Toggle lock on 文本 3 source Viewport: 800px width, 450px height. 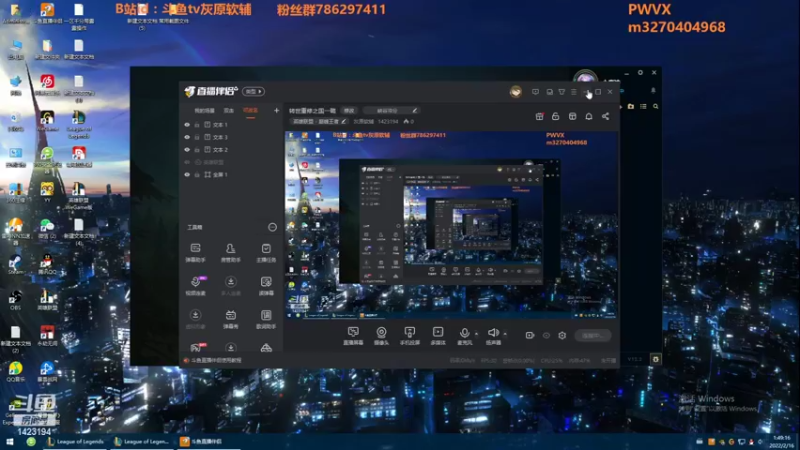point(197,137)
